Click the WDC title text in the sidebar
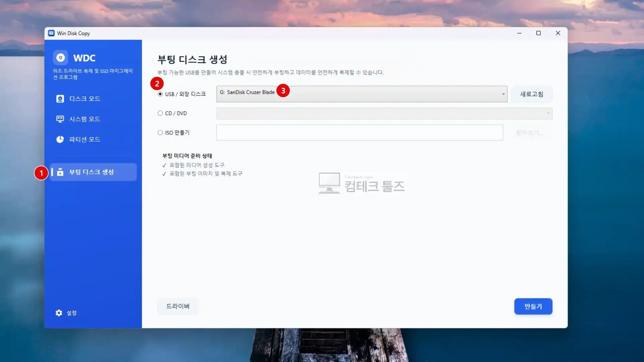 (x=85, y=58)
